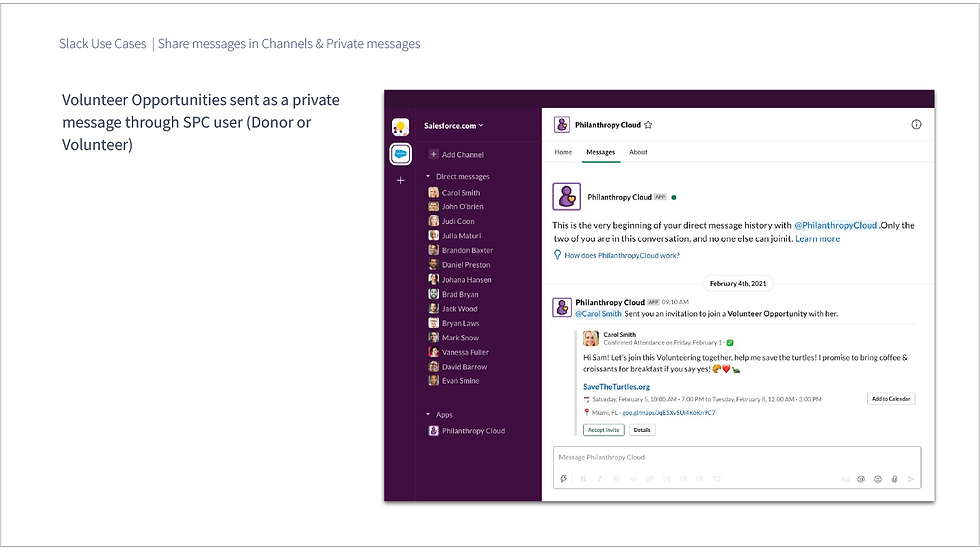Click the Accept Invite button
Image resolution: width=980 pixels, height=550 pixels.
click(x=603, y=430)
